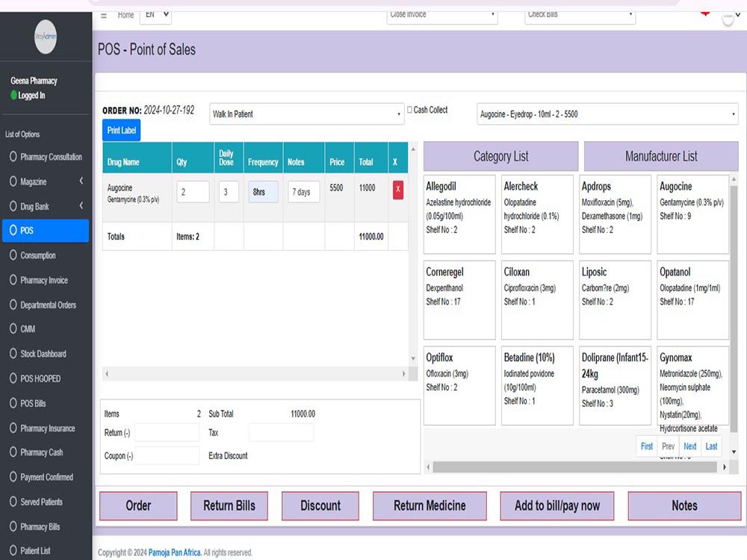Switch to the Manufacturer List tab
Viewport: 747px width, 560px height.
(661, 156)
